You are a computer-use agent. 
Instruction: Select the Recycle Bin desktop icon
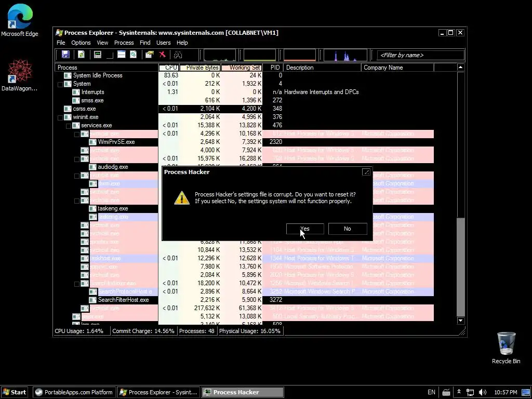coord(506,348)
